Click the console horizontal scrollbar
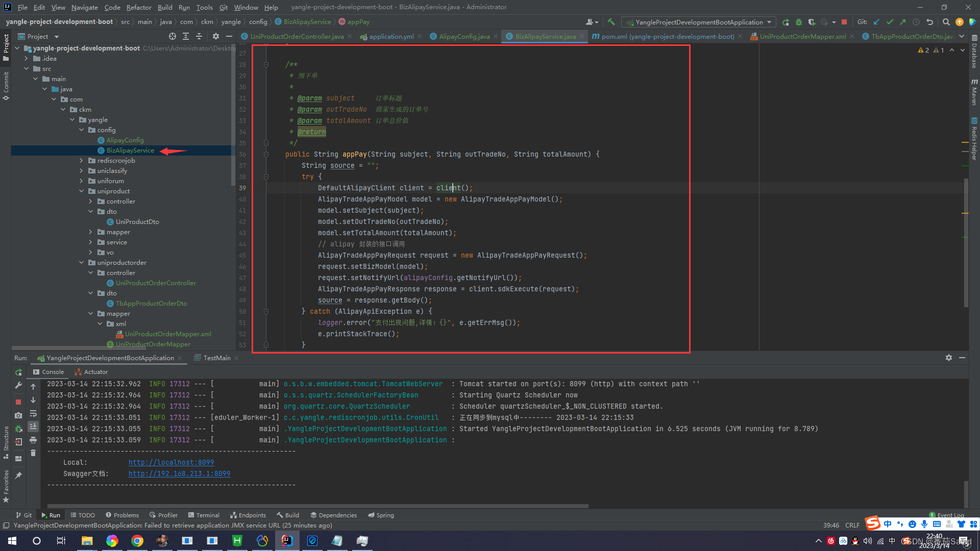The image size is (980, 551). pyautogui.click(x=318, y=506)
